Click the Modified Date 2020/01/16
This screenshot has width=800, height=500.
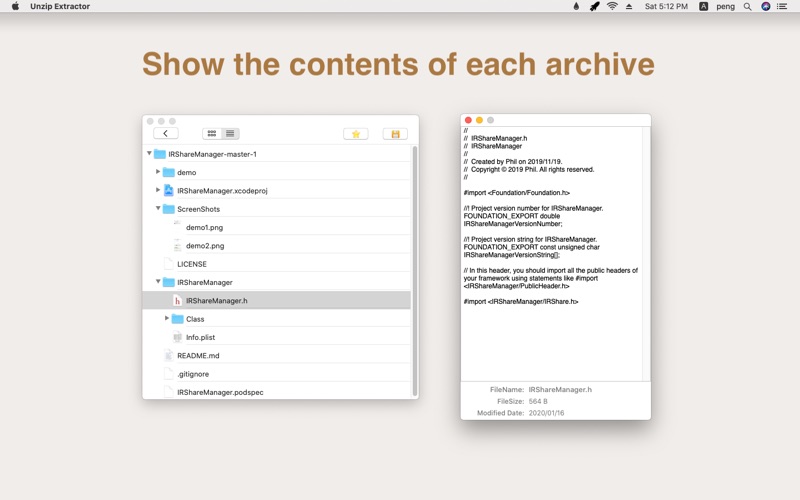click(x=546, y=413)
